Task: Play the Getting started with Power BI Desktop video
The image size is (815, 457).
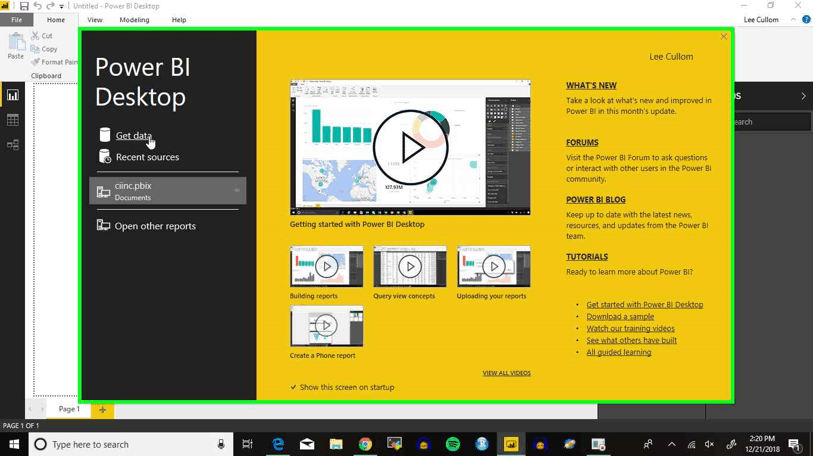Action: click(410, 147)
